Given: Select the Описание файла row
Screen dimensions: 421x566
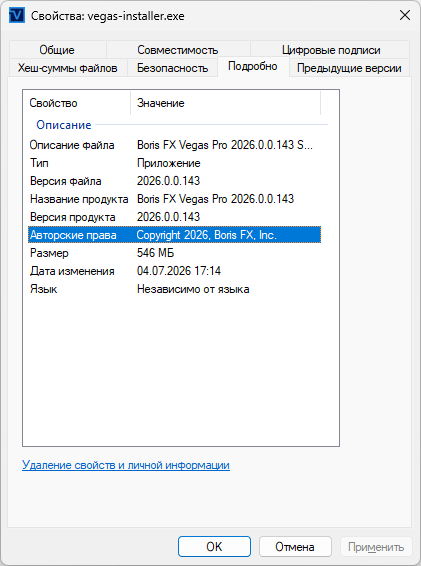Looking at the screenshot, I should click(x=174, y=145).
